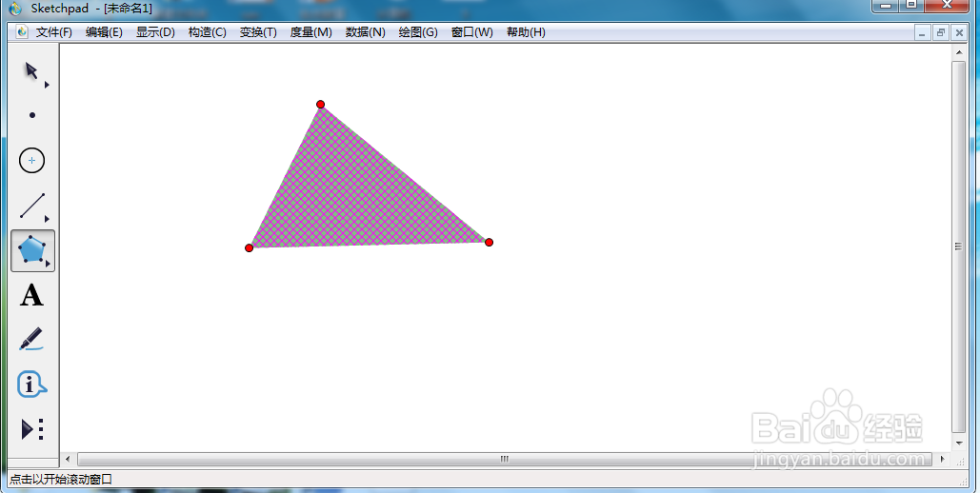Open the Custom tools icon
Image resolution: width=980 pixels, height=493 pixels.
coord(32,429)
